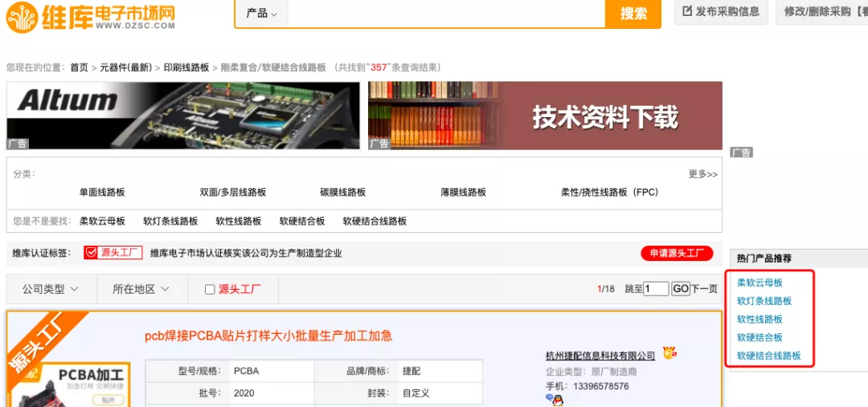Open the 所在地区 filter dropdown
868x407 pixels.
141,289
